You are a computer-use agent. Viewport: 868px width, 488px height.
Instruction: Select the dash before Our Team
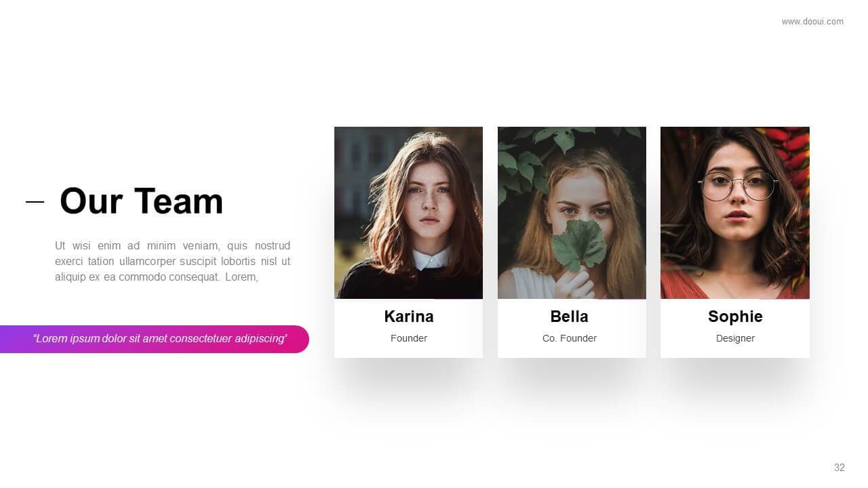[35, 202]
